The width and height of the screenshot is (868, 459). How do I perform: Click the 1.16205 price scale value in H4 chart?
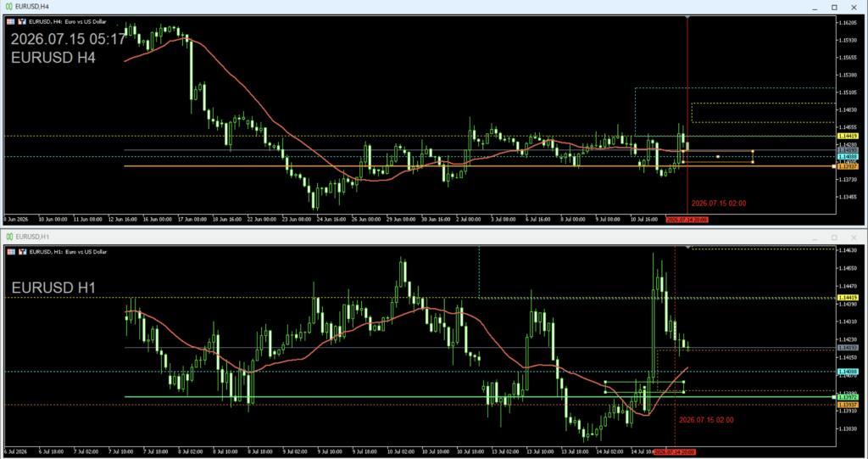click(x=848, y=23)
